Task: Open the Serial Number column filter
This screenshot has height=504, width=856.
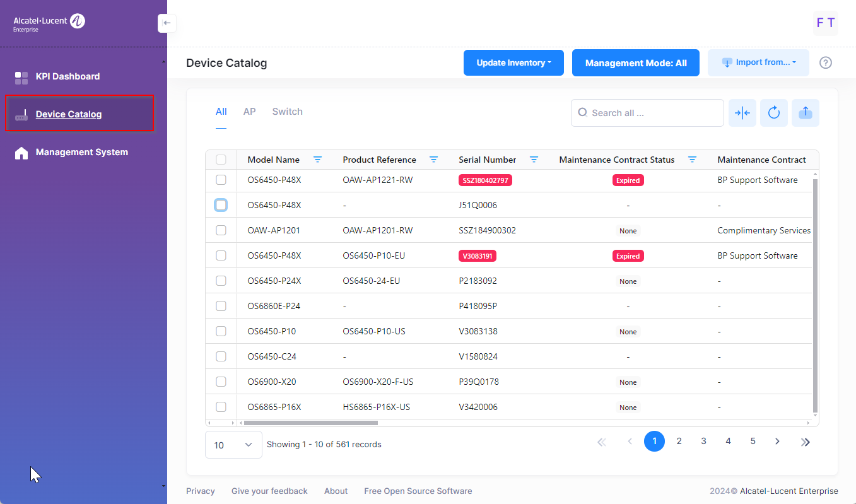Action: pos(534,160)
